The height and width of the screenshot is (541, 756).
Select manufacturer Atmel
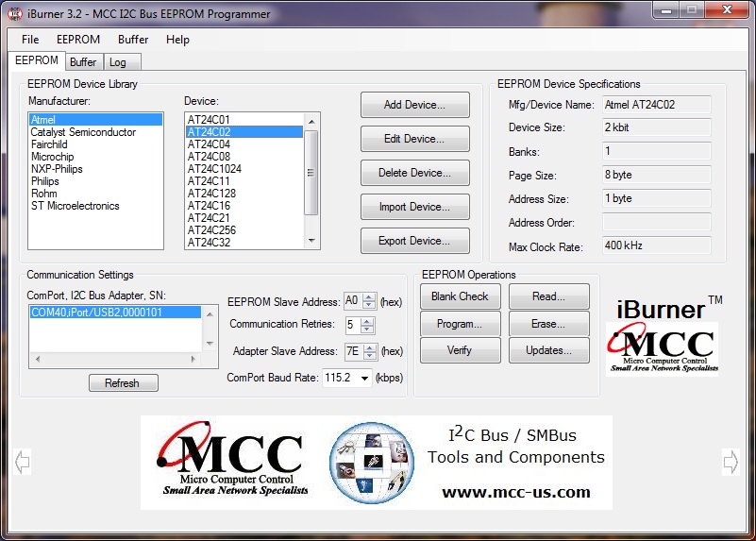point(95,120)
